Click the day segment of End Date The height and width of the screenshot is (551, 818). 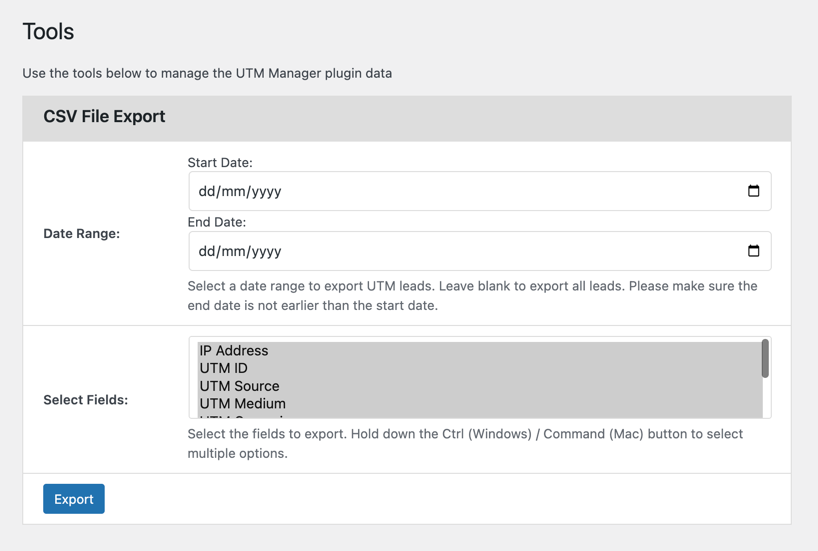(x=207, y=251)
